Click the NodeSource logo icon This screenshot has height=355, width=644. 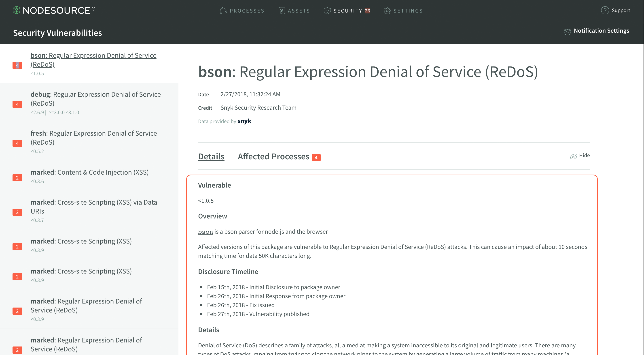(17, 10)
